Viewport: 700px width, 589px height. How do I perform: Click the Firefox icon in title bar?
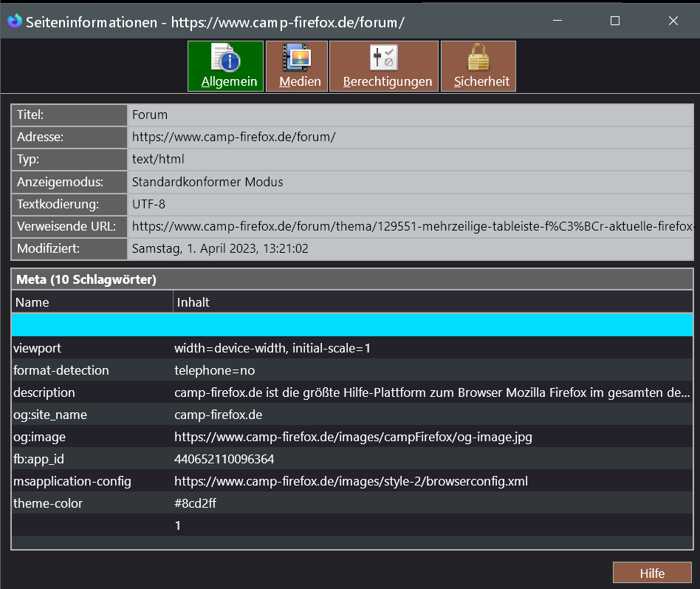click(x=14, y=21)
